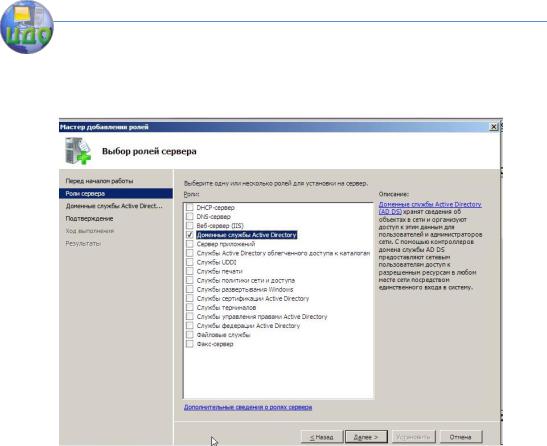
Task: Select the Результаты step
Action: click(83, 244)
